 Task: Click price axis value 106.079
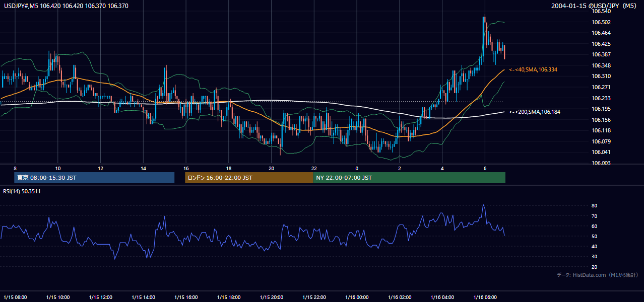coord(601,141)
